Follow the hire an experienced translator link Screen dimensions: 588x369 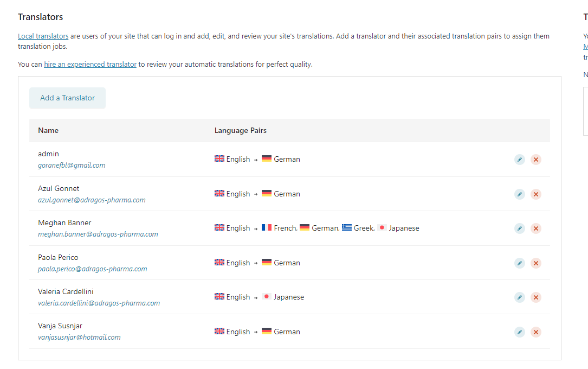[x=90, y=64]
